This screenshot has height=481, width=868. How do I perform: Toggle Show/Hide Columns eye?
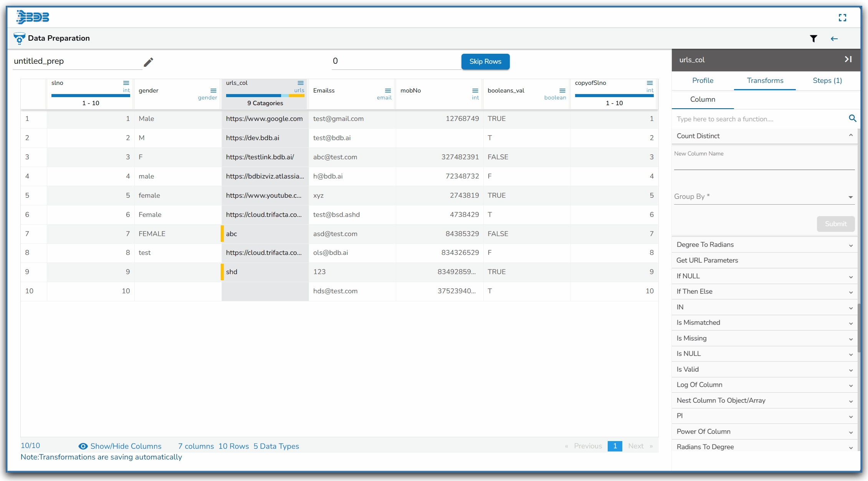83,446
